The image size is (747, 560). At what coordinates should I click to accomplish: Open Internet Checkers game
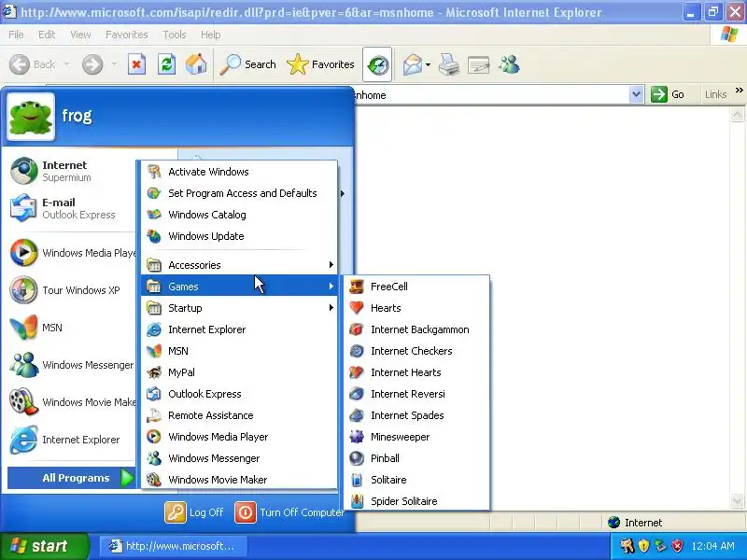(x=416, y=351)
